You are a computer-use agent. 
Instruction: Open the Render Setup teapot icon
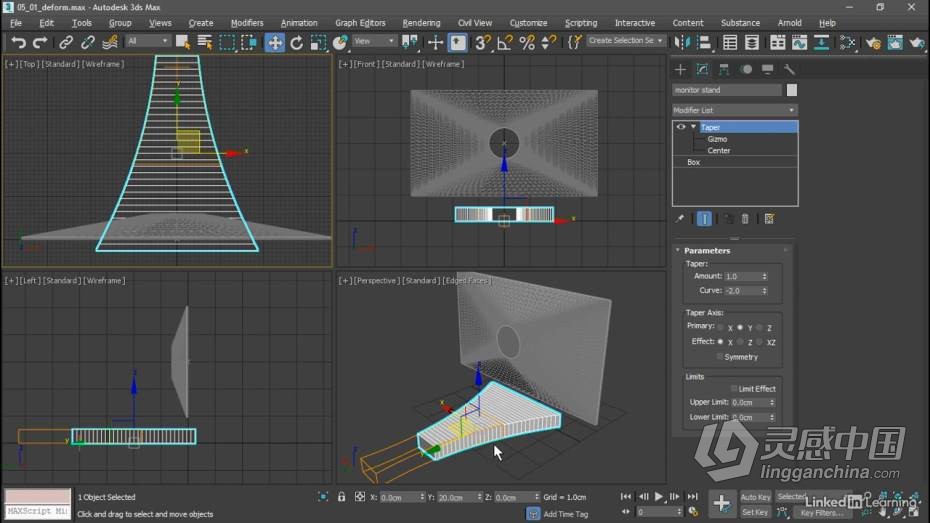[873, 42]
